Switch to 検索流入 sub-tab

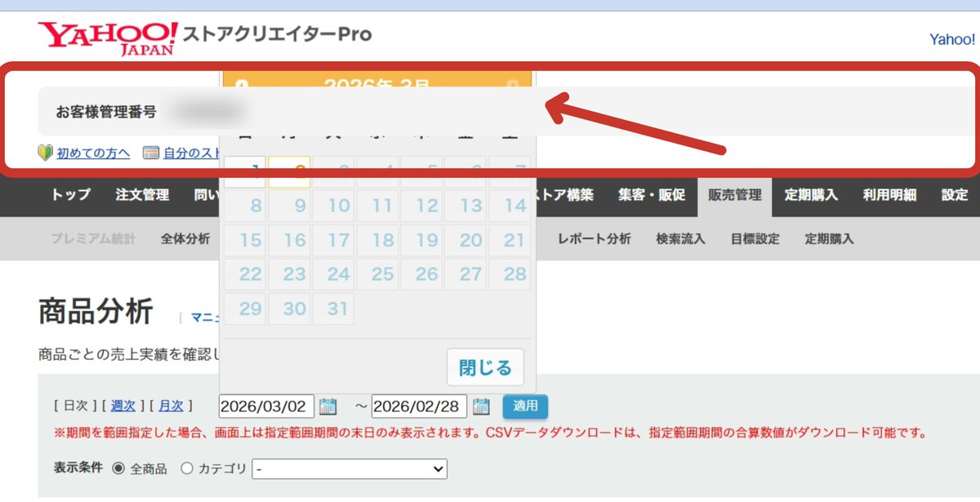click(x=680, y=239)
